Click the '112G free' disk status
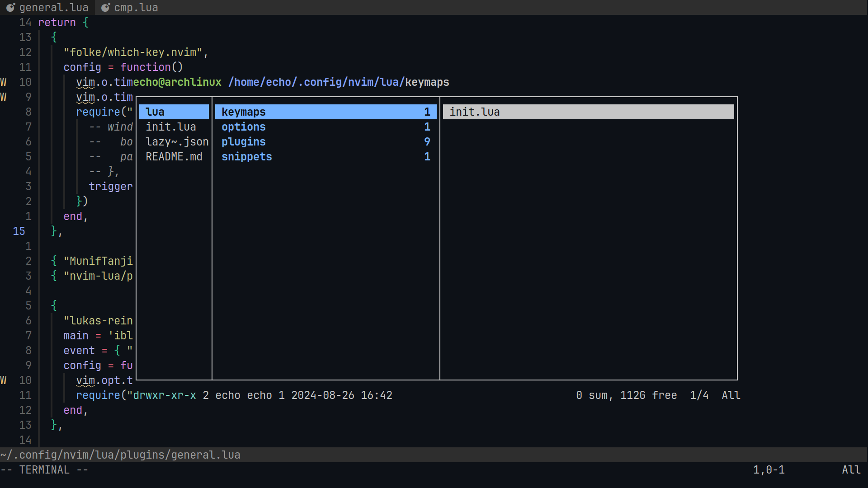 649,395
